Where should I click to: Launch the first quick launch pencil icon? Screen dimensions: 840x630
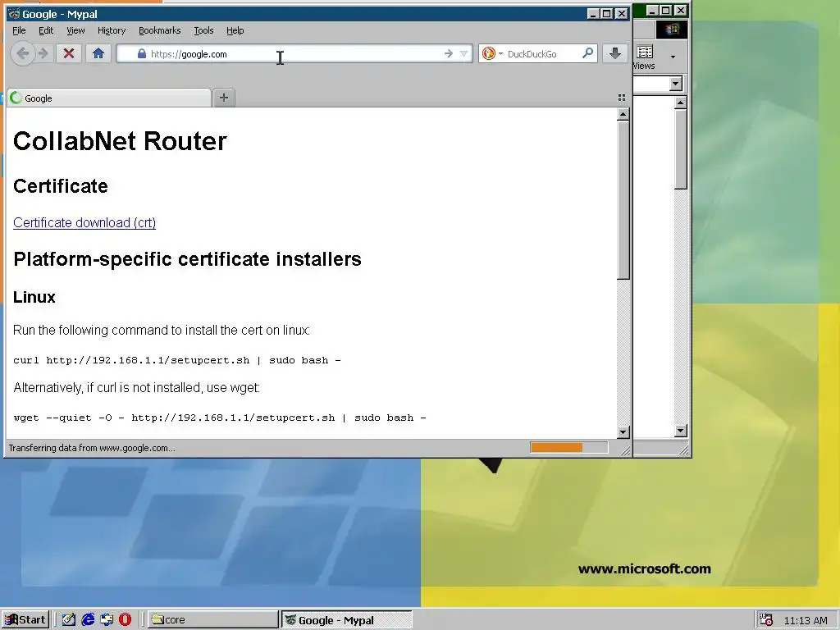(x=69, y=620)
